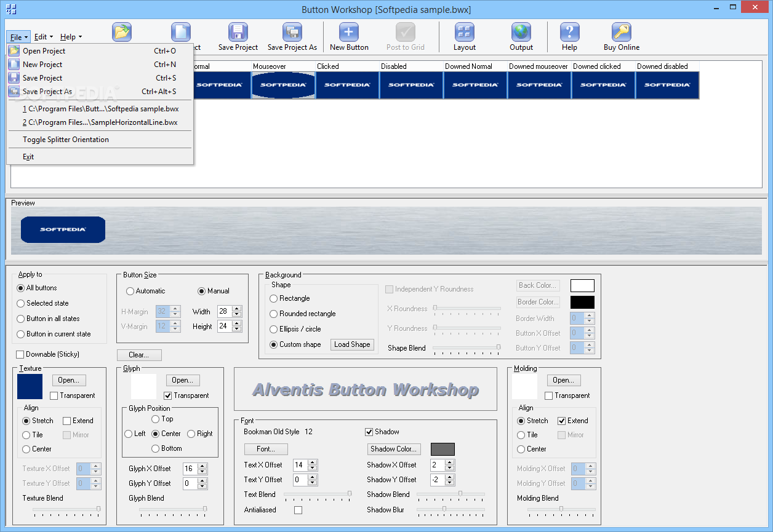Open recent file SampleHorizontalLine.bwx
The height and width of the screenshot is (532, 773).
[x=100, y=122]
